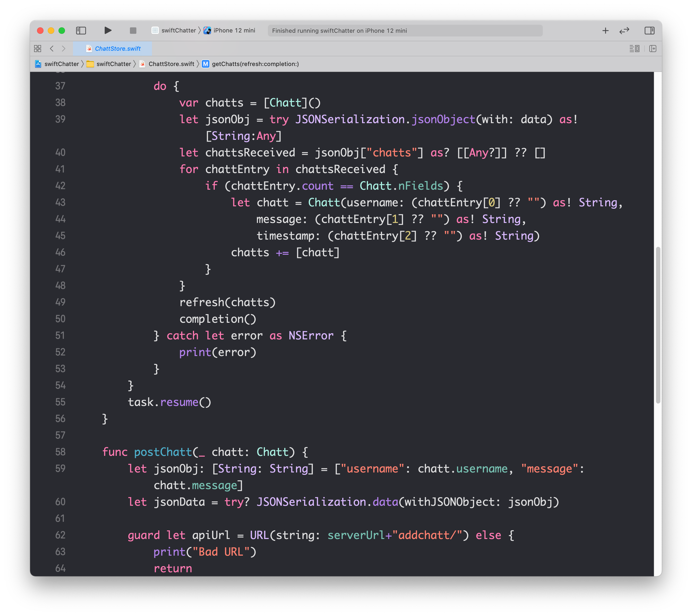Click the "addchatt/" string literal

point(427,536)
